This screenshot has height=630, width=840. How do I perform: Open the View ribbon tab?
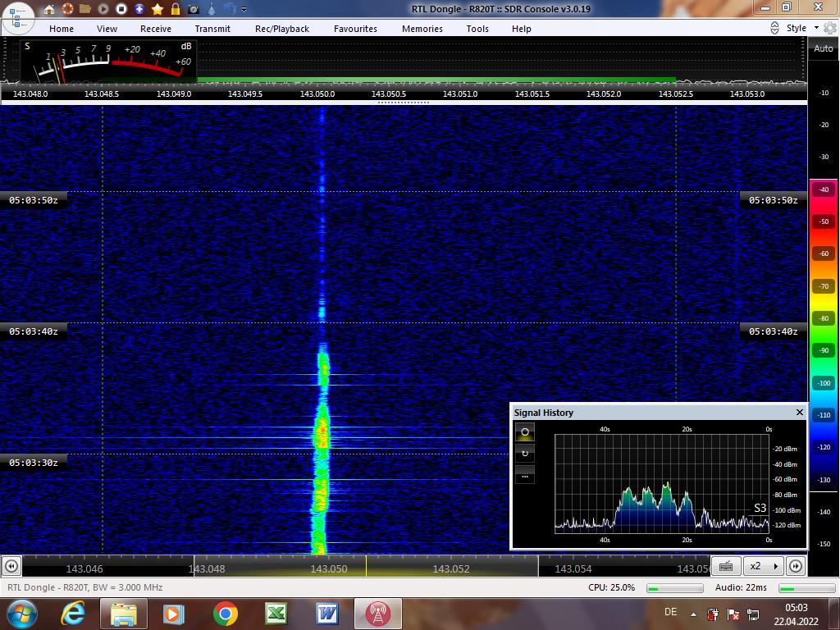[107, 29]
